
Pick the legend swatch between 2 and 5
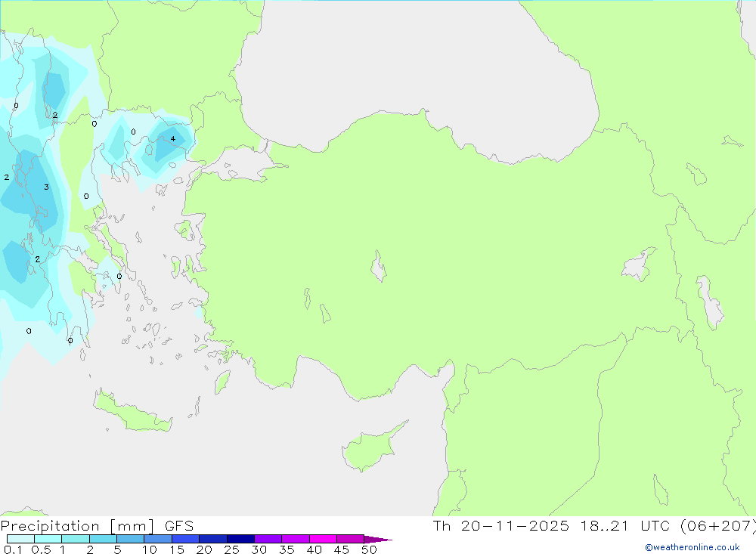coord(103,539)
